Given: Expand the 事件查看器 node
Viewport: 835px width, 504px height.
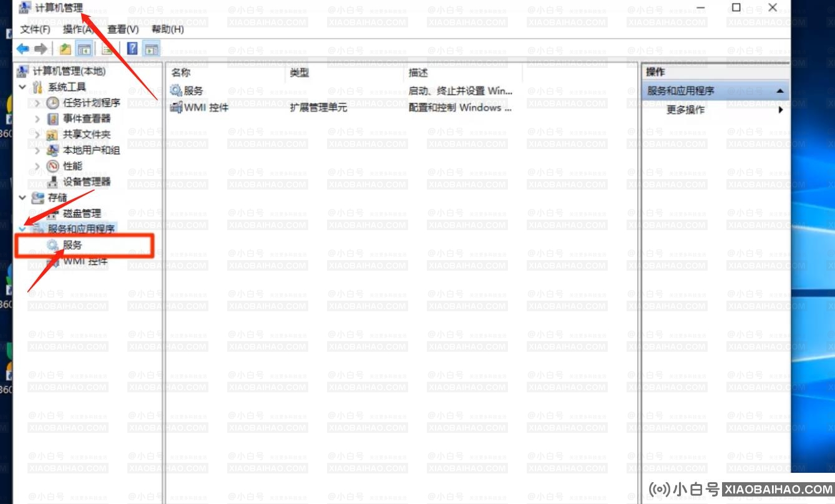Looking at the screenshot, I should [x=37, y=119].
